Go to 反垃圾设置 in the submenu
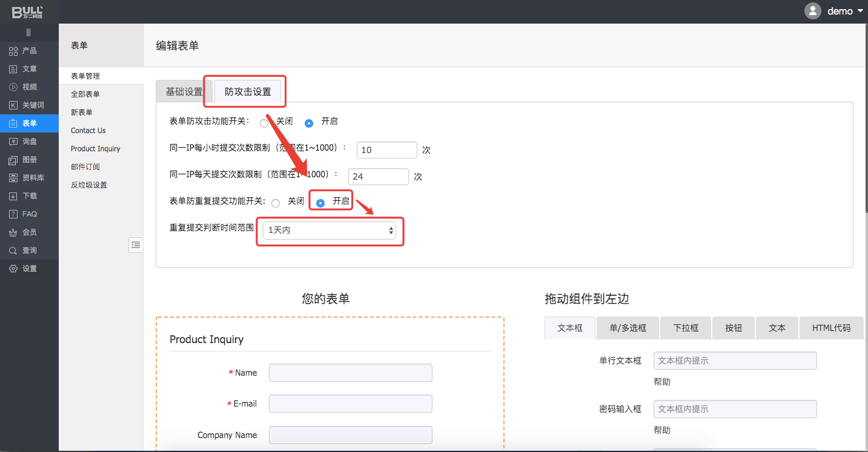 (x=88, y=185)
